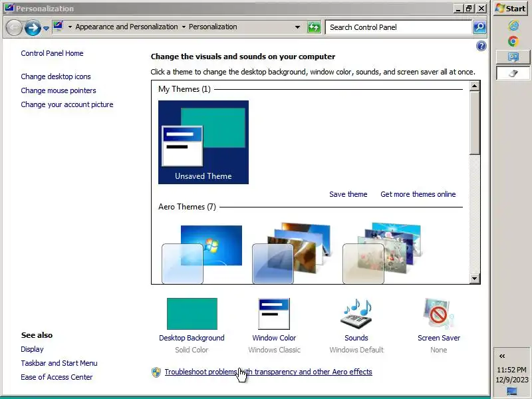
Task: Click the Personalization title bar icon
Action: [x=9, y=8]
